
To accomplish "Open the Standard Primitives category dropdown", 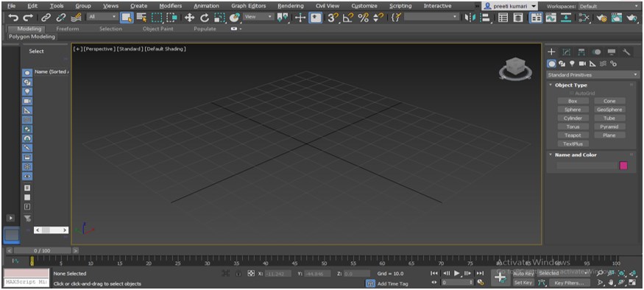I will pyautogui.click(x=592, y=75).
